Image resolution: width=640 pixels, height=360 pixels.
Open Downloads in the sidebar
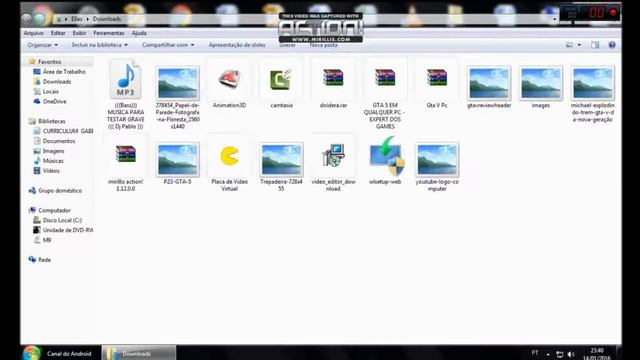57,82
